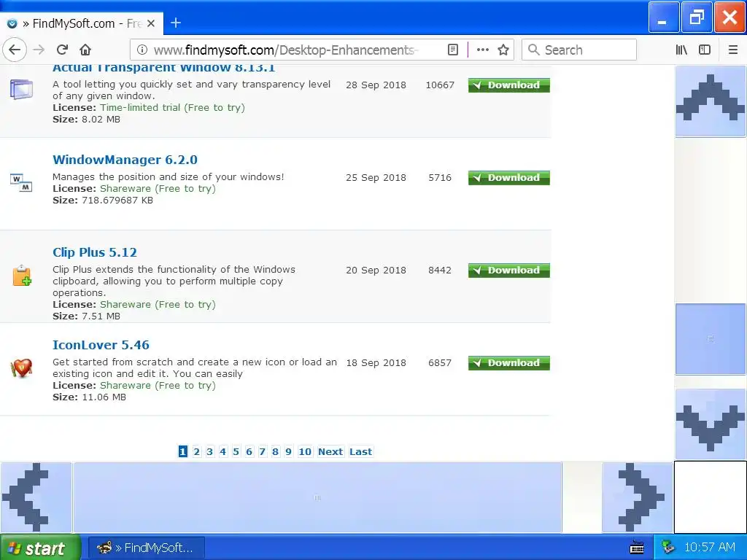Go to page 10 of results
Screen dimensions: 747x560
coord(305,451)
